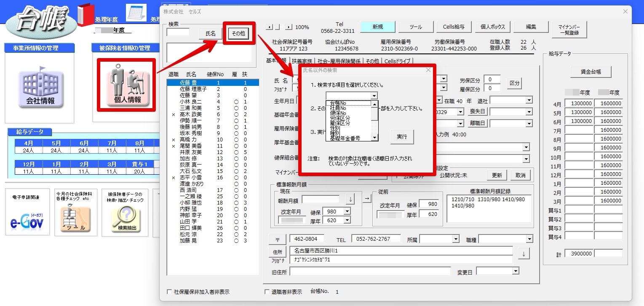Image resolution: width=644 pixels, height=306 pixels.
Task: Click the down-arrow button beside address field
Action: 523,254
